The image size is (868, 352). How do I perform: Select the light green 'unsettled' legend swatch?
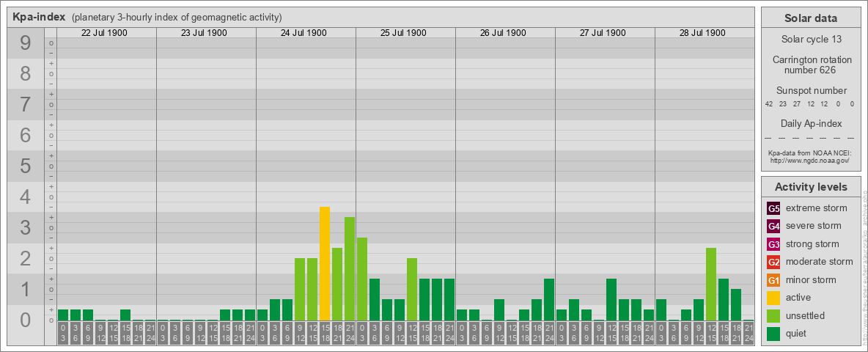[773, 315]
